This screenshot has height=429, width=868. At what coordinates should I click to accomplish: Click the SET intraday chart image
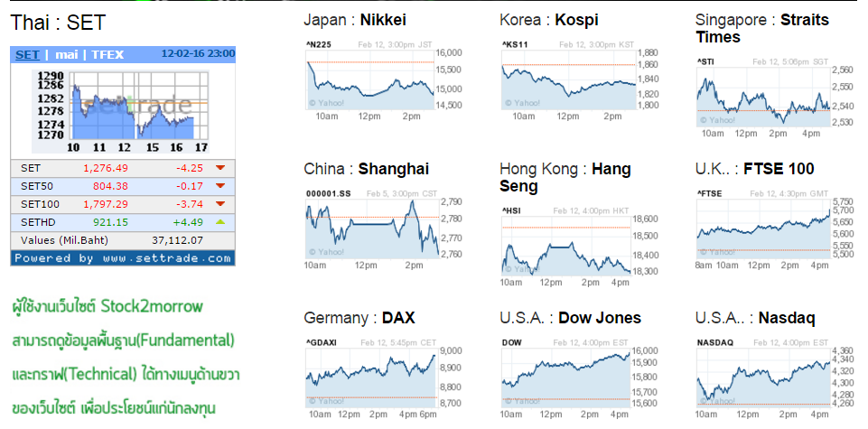click(x=123, y=110)
